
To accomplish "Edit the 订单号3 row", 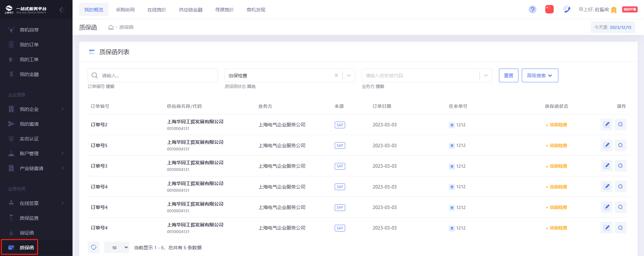I will pyautogui.click(x=607, y=166).
